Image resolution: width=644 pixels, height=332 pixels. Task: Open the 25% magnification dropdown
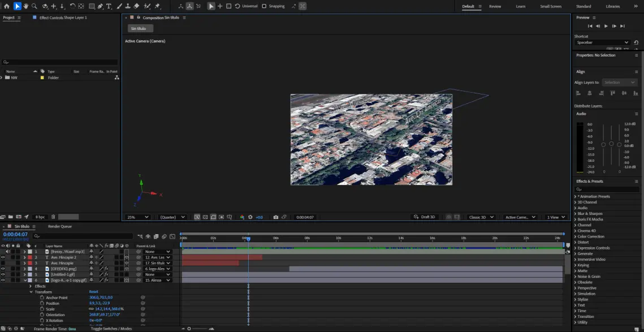138,217
